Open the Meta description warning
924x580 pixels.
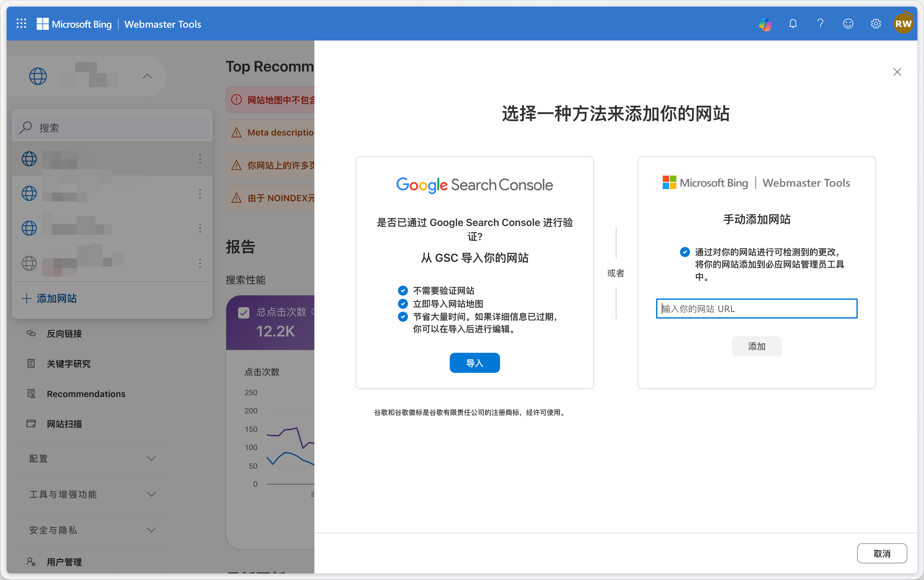point(270,133)
